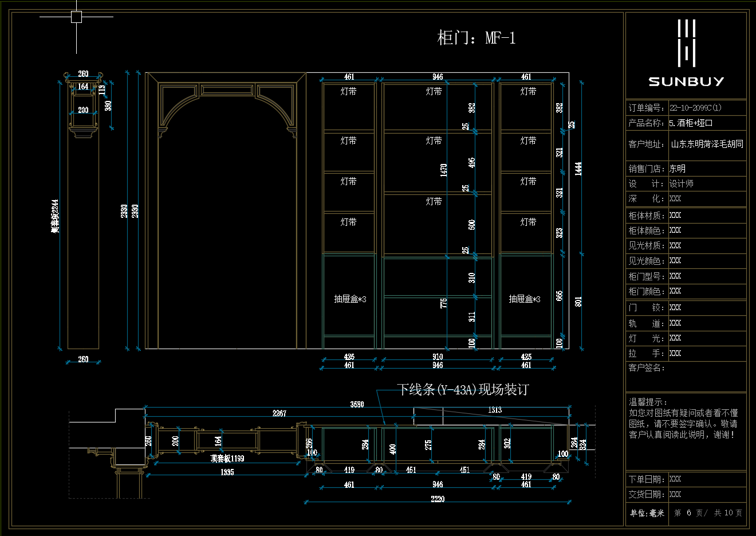The width and height of the screenshot is (756, 536).
Task: Click the 设计师 value in the title block
Action: [x=682, y=183]
